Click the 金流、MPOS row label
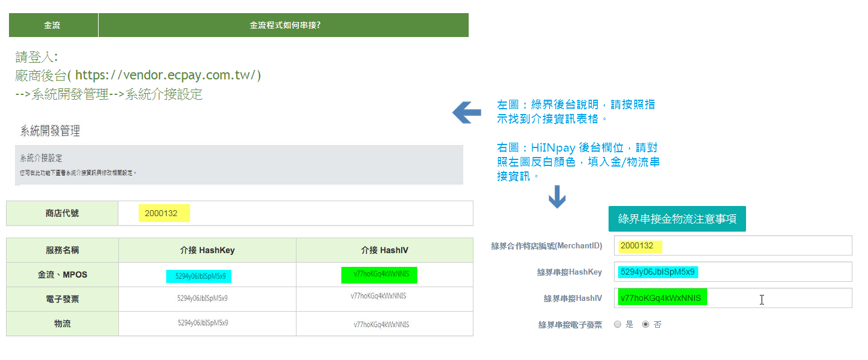The height and width of the screenshot is (360, 868). coord(62,275)
